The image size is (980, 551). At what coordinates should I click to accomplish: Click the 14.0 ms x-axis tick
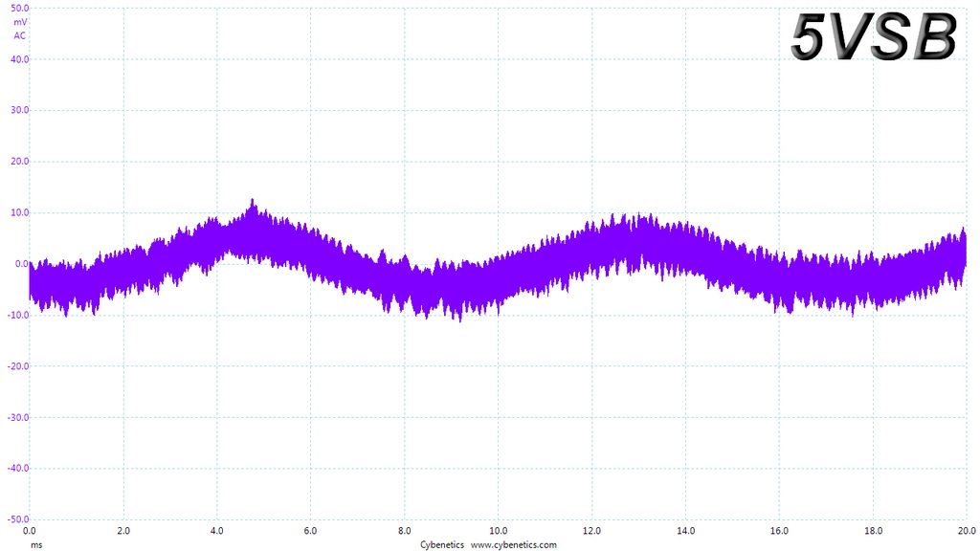click(685, 531)
